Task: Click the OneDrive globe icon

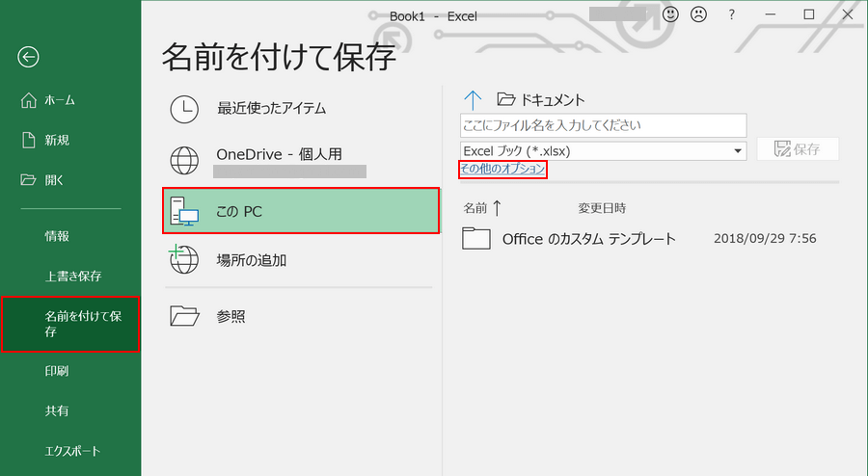Action: point(184,160)
